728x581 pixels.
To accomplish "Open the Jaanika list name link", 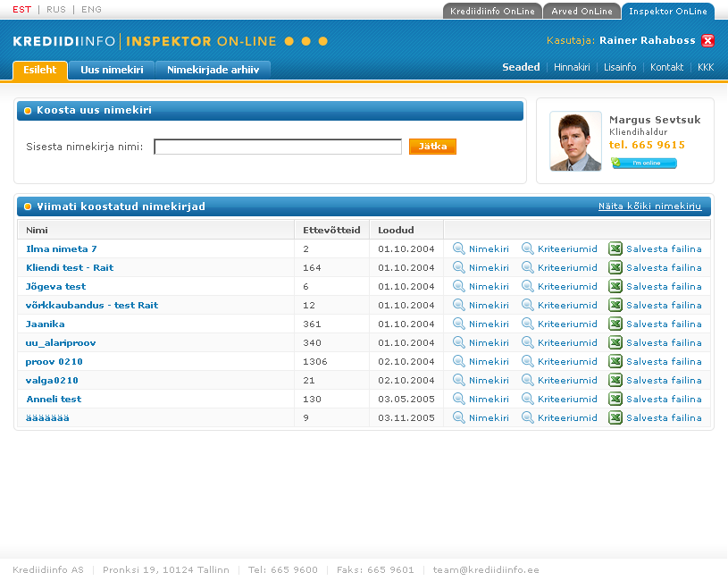I will click(x=45, y=324).
